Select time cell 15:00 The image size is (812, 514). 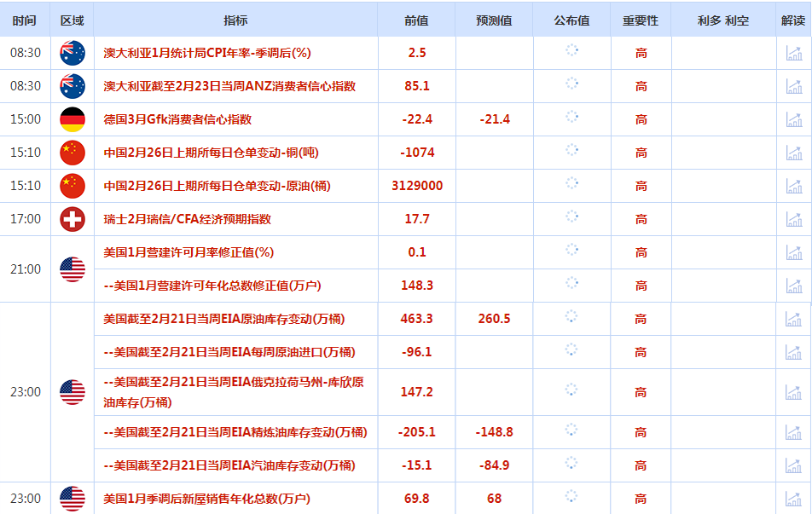tap(26, 119)
